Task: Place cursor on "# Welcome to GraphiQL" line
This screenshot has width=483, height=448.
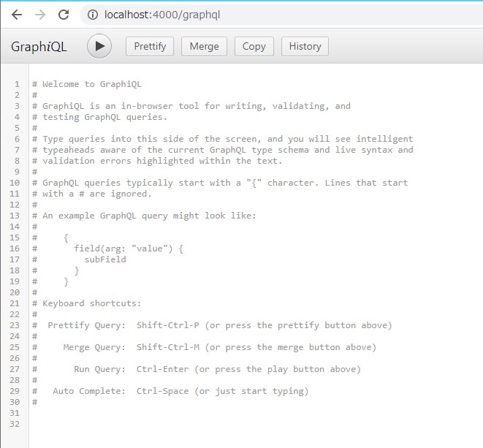Action: pyautogui.click(x=87, y=84)
